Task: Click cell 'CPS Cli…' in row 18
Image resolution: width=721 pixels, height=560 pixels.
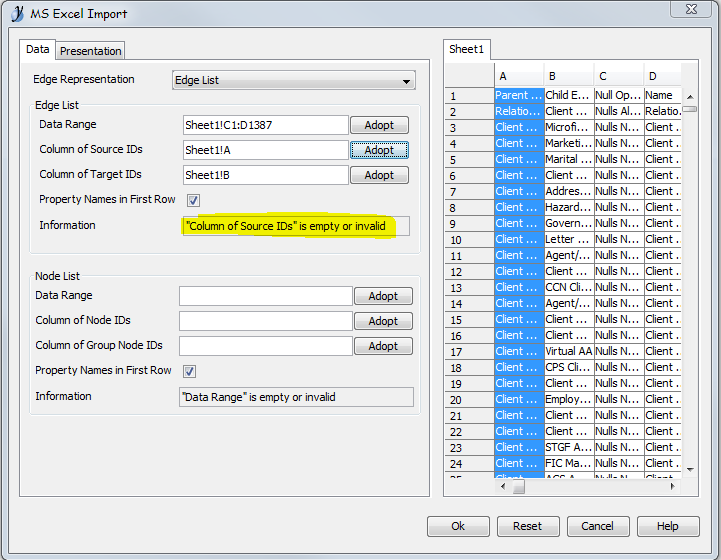Action: tap(569, 367)
